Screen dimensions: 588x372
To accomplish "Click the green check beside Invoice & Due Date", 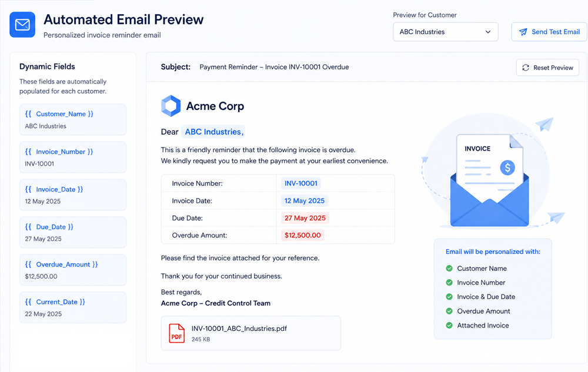I will 449,297.
